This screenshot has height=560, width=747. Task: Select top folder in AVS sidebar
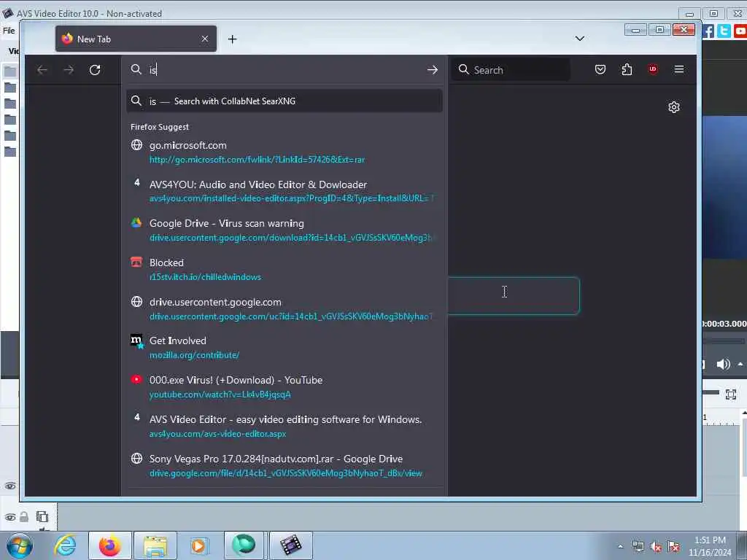coord(10,71)
